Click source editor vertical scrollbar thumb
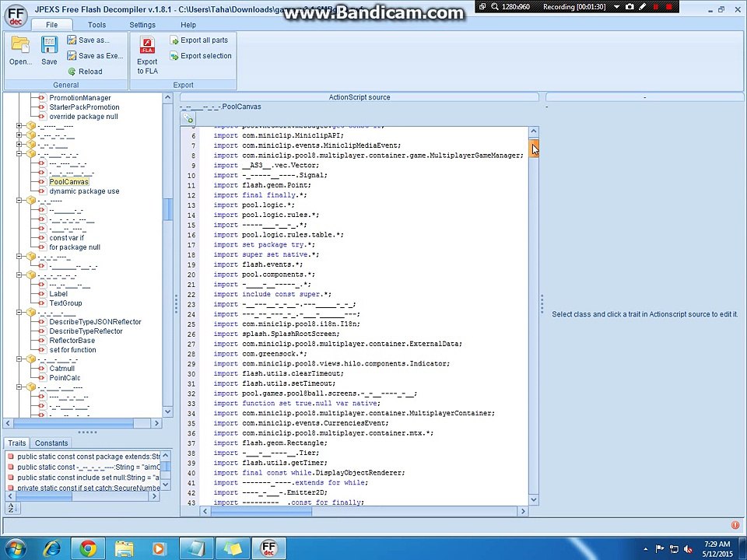Viewport: 747px width, 560px height. coord(534,148)
